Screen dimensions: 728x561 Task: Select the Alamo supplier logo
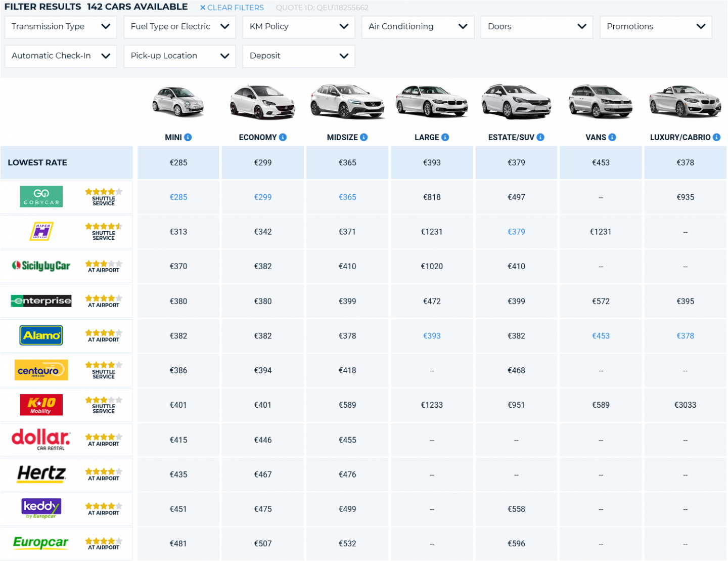click(41, 335)
